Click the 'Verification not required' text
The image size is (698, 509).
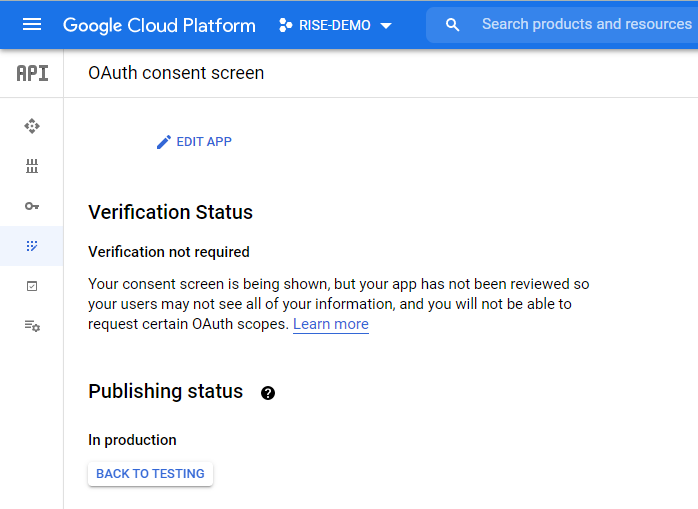tap(169, 252)
